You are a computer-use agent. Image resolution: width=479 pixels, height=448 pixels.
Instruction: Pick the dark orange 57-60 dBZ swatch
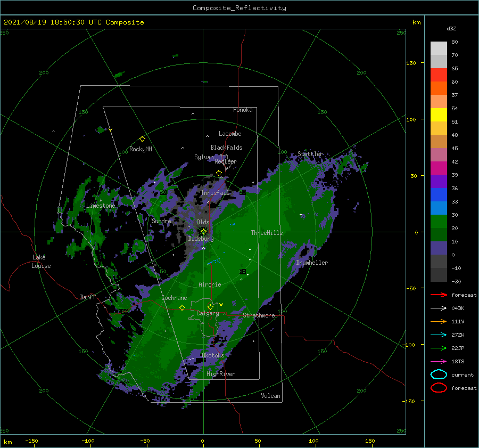click(439, 88)
